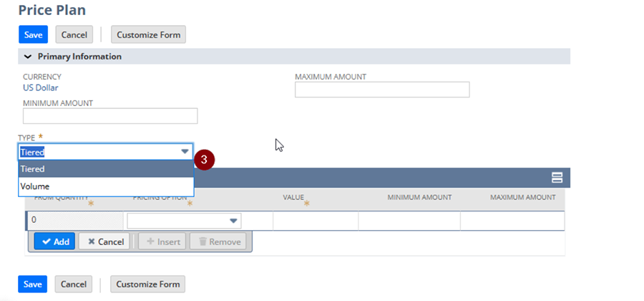The width and height of the screenshot is (644, 301).
Task: Click the red step 3 badge
Action: click(x=204, y=160)
